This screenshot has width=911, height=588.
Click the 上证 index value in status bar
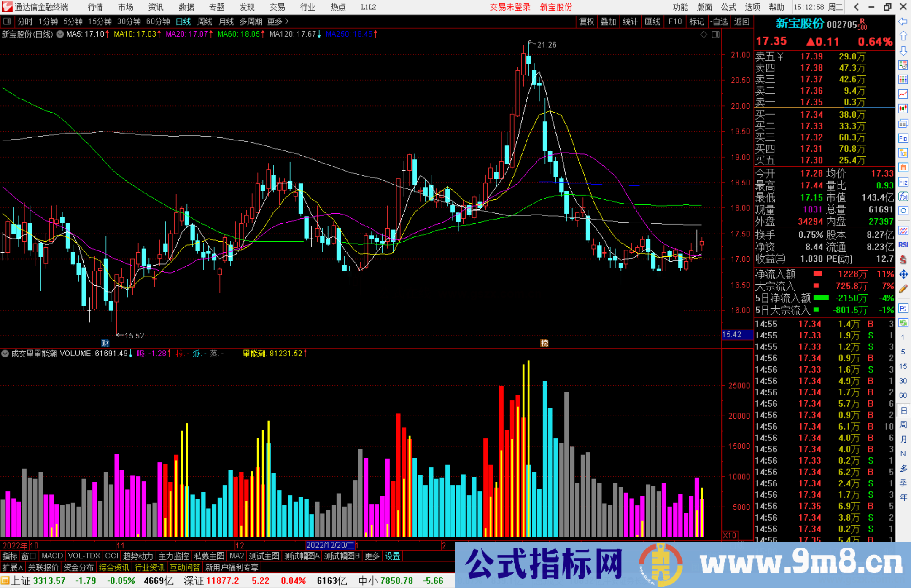pos(49,581)
